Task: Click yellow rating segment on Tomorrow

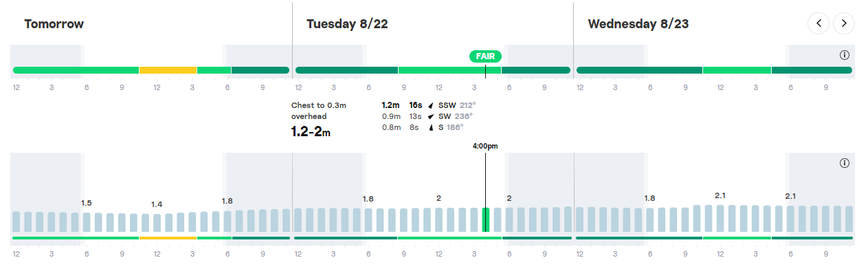Action: point(168,70)
